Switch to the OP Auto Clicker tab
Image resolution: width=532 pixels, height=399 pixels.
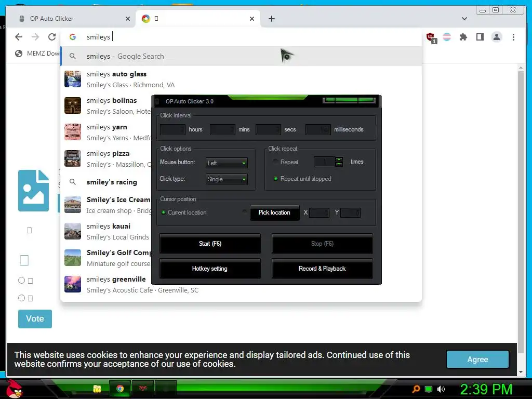pos(70,19)
